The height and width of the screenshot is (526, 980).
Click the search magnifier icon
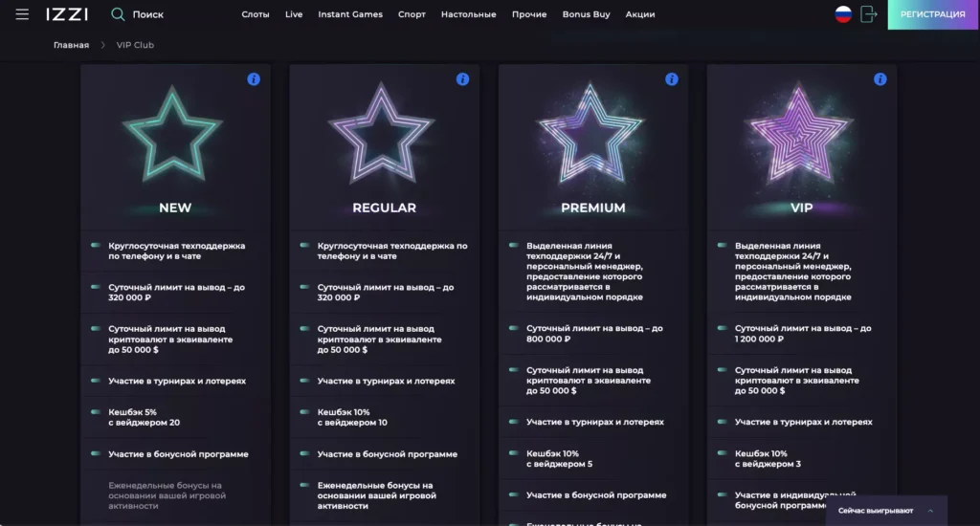[x=118, y=14]
